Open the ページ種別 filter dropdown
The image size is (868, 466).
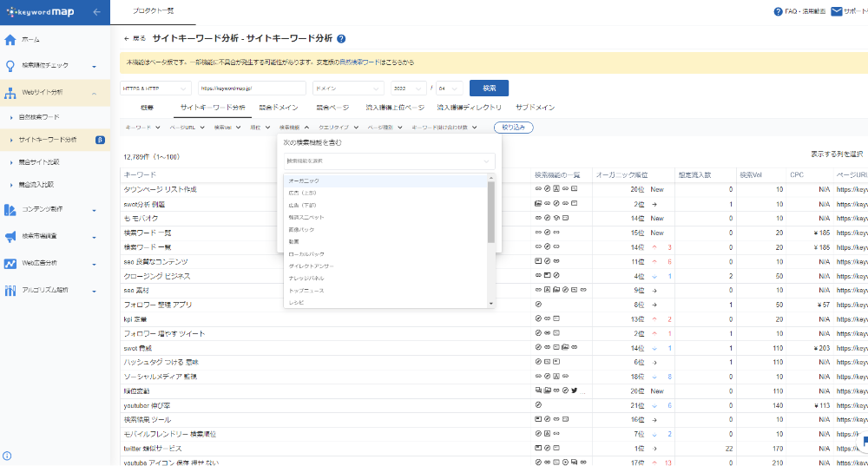pos(385,128)
